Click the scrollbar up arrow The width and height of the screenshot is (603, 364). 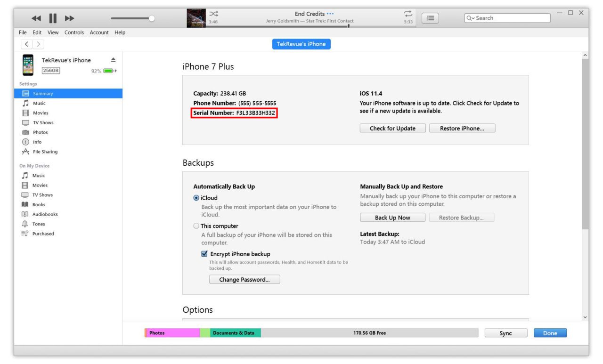click(x=585, y=56)
